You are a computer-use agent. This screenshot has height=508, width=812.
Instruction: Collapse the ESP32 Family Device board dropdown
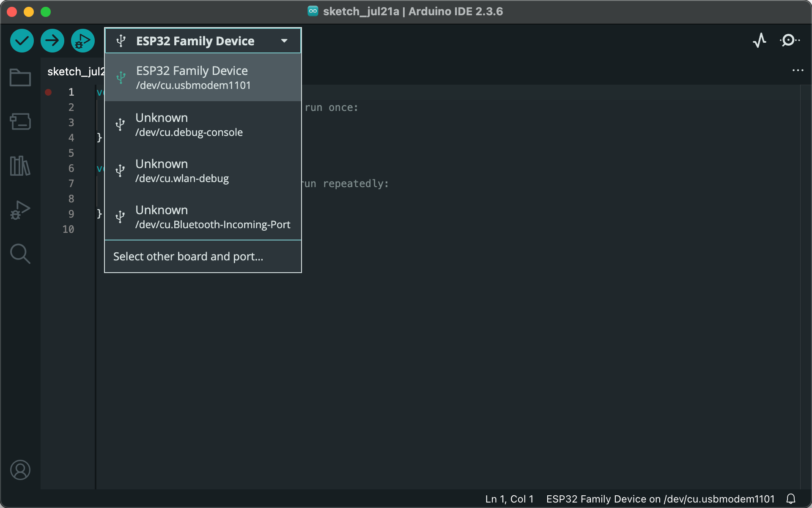point(203,41)
